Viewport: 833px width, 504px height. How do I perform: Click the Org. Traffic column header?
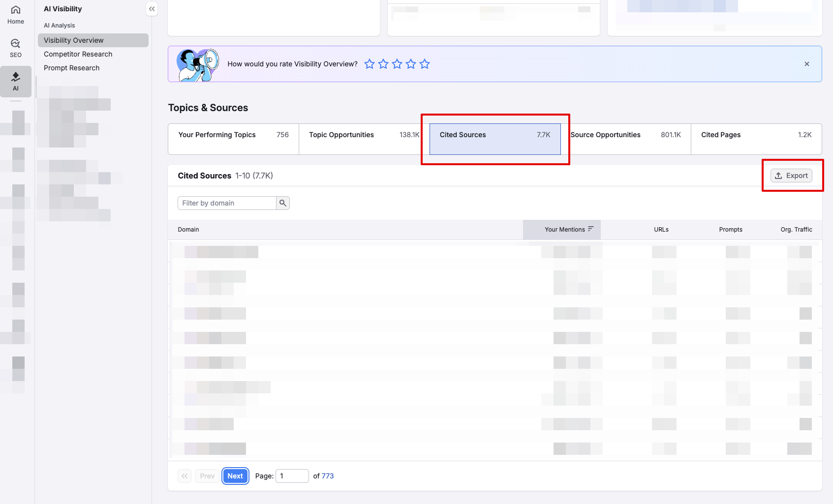tap(796, 230)
